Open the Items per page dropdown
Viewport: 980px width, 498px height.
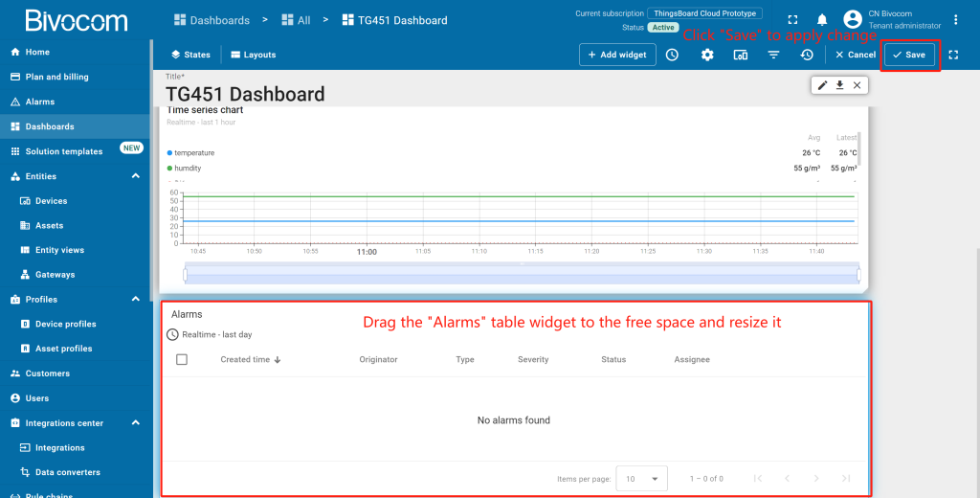click(x=642, y=479)
